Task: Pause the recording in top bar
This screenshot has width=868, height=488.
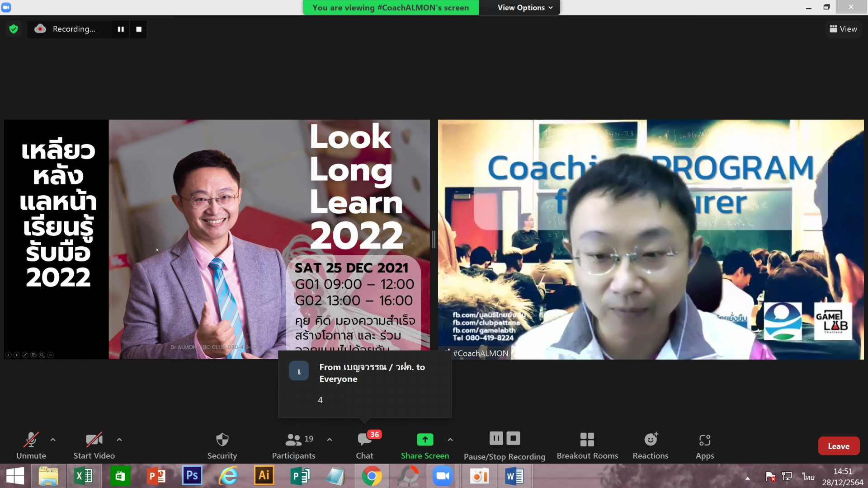Action: coord(121,29)
